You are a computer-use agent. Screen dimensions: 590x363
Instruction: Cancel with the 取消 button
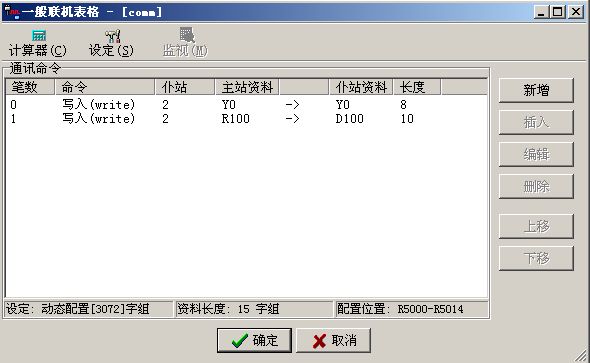click(x=333, y=340)
